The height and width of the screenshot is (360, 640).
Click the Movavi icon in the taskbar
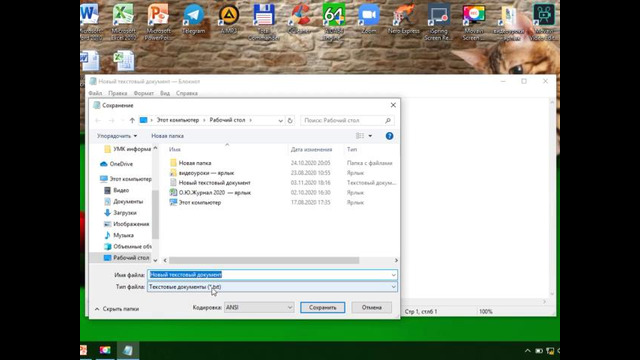click(105, 350)
